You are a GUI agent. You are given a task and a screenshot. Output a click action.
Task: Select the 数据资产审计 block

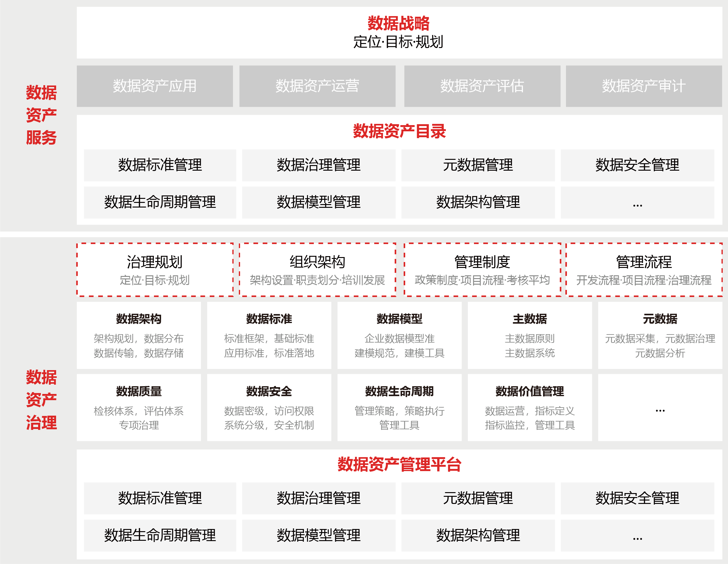pos(643,87)
